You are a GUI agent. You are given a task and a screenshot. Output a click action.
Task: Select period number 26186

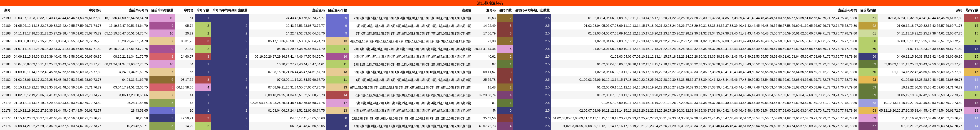[6, 49]
